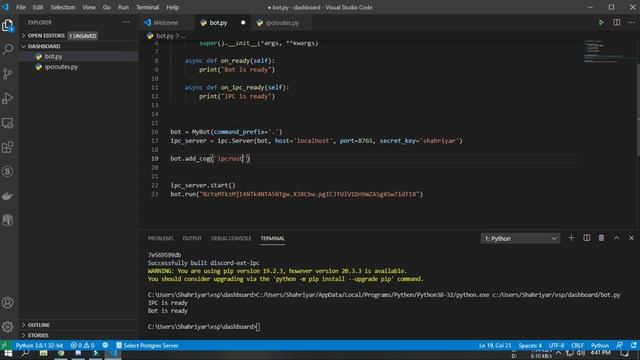Viewport: 640px width, 360px height.
Task: Open the terminal selector dropdown showing 1: Python
Action: [x=520, y=238]
